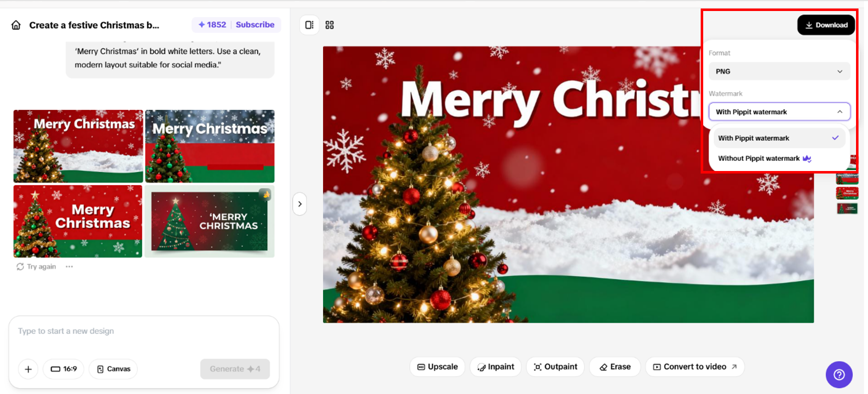
Task: Switch to single panel view icon
Action: (309, 25)
